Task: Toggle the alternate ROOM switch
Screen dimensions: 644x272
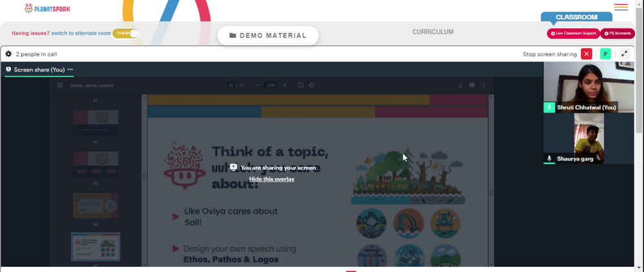Action: 126,34
